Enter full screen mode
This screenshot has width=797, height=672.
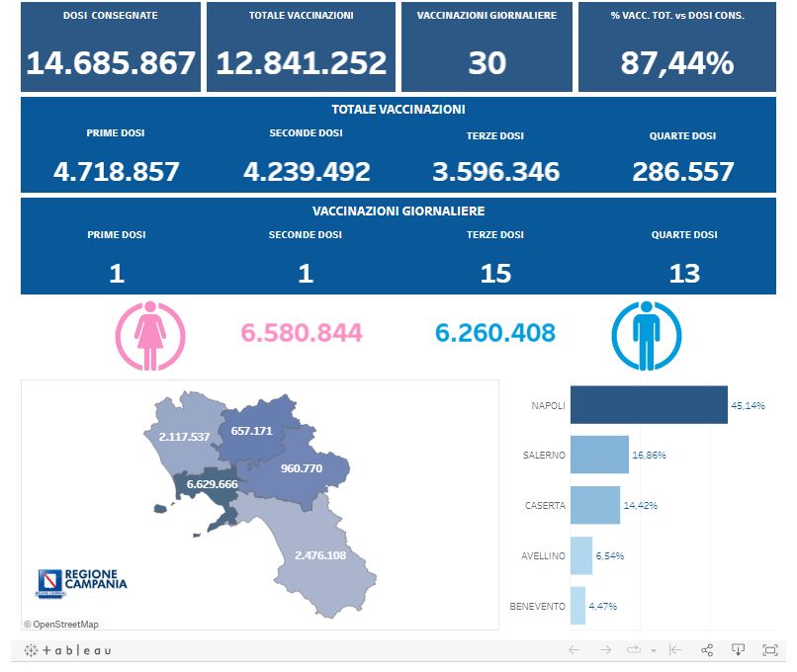coord(770,650)
